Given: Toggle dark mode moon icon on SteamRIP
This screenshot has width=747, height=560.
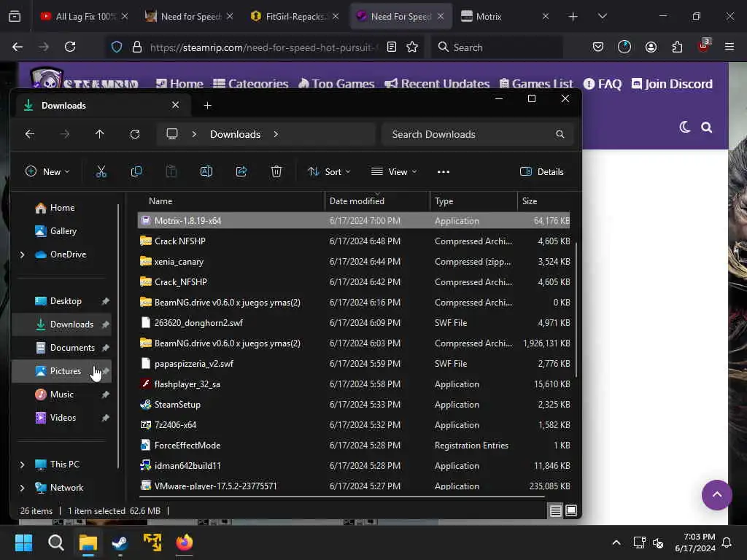Looking at the screenshot, I should pos(684,127).
